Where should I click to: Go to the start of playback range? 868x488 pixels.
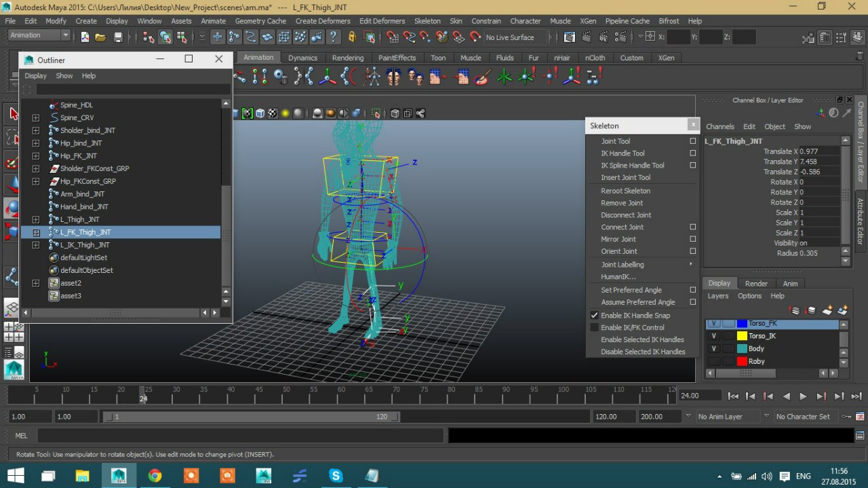(733, 396)
